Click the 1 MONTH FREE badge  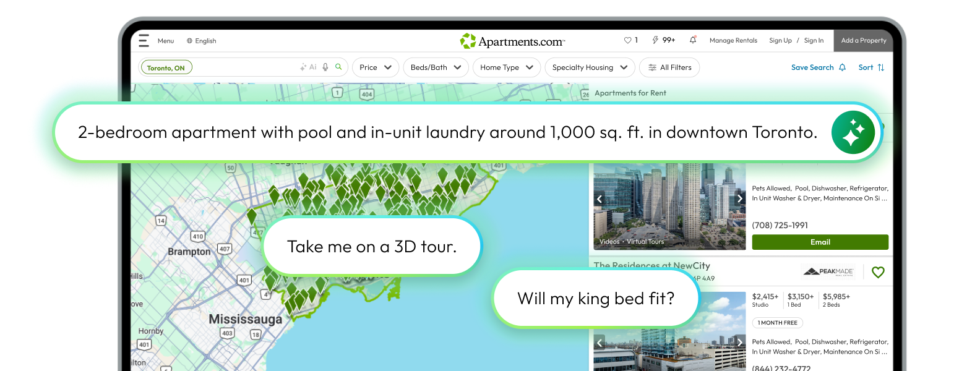click(x=778, y=323)
